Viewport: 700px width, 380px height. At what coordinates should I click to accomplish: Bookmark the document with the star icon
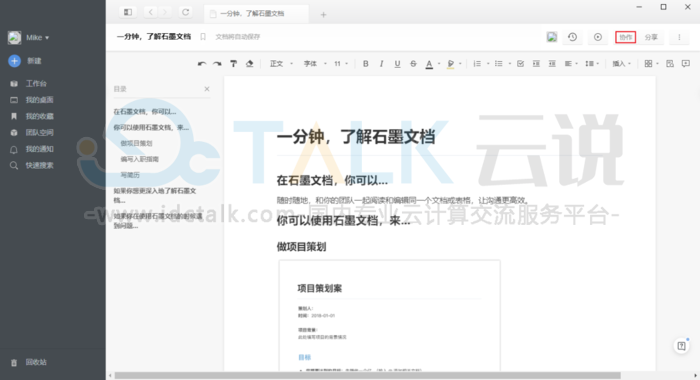[x=203, y=37]
